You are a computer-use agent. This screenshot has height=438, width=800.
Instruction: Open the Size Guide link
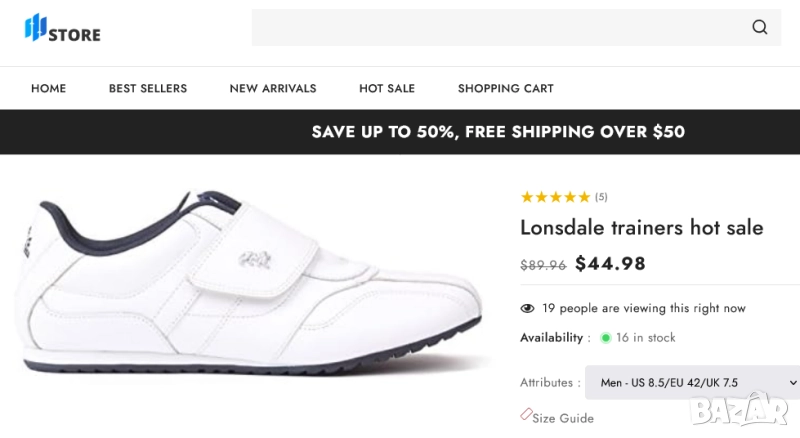tap(563, 418)
